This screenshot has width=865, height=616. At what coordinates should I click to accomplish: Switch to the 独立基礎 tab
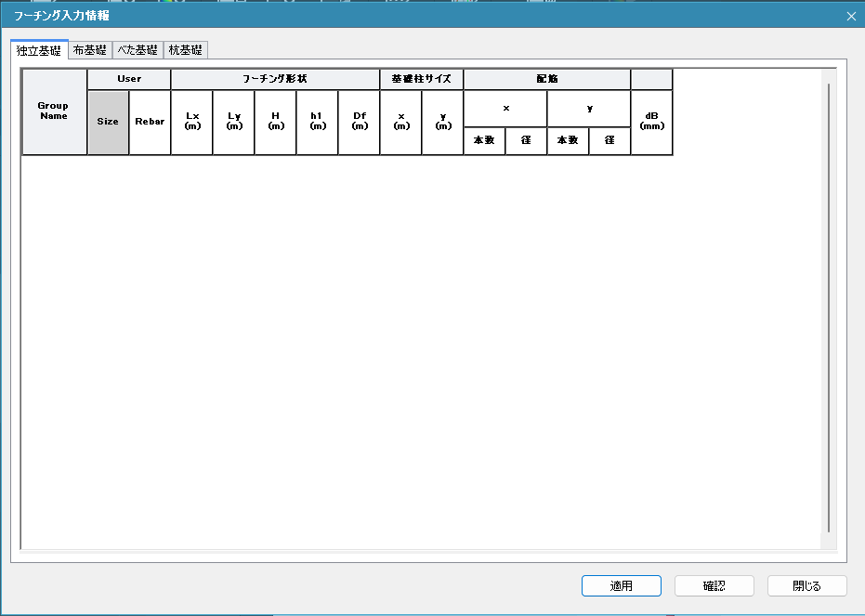39,49
